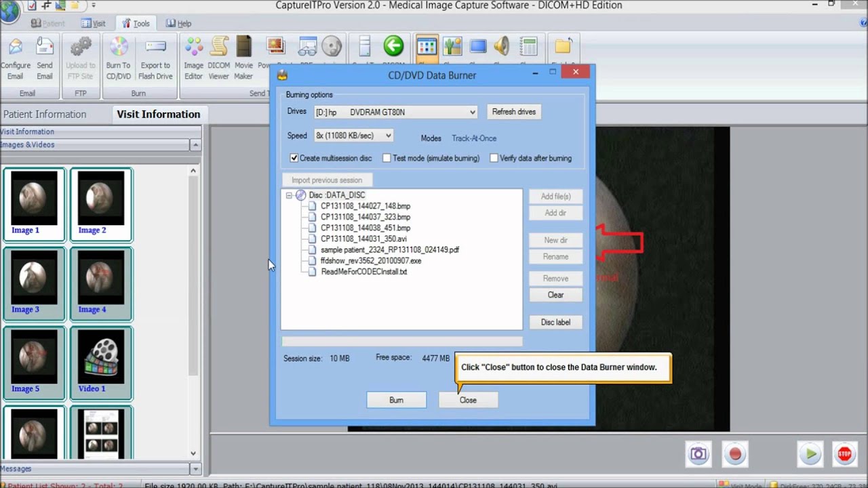Start recording with the red record button
868x488 pixels.
click(x=735, y=454)
